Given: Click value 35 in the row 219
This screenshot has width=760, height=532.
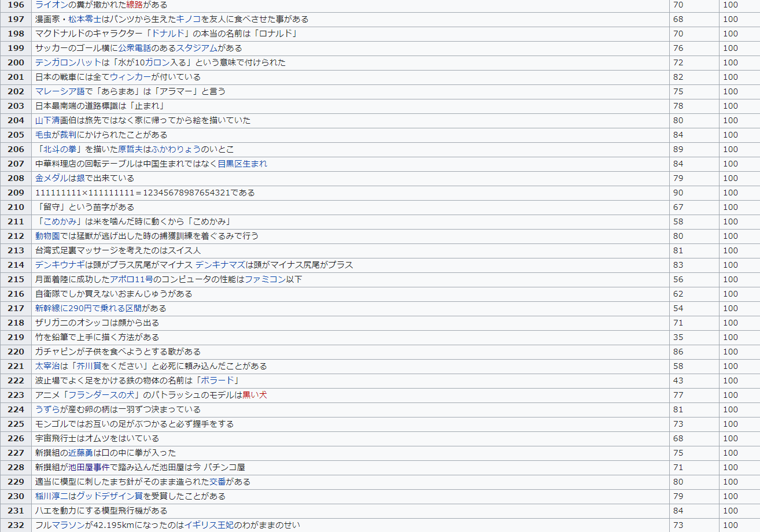Looking at the screenshot, I should click(x=678, y=337).
